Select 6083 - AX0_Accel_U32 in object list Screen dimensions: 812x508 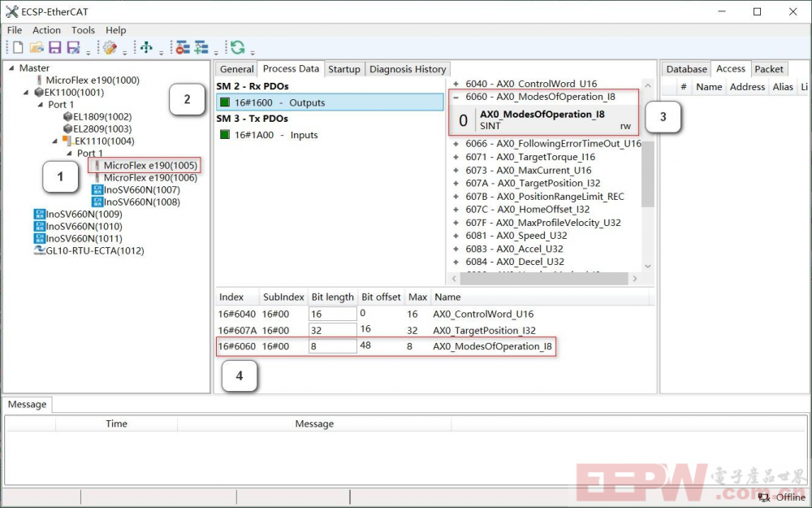[514, 249]
